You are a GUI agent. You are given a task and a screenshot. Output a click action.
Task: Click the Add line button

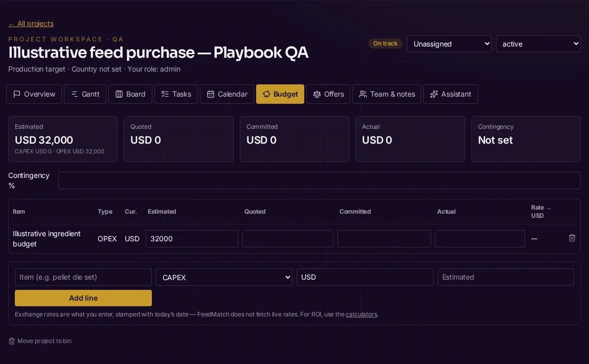point(83,298)
